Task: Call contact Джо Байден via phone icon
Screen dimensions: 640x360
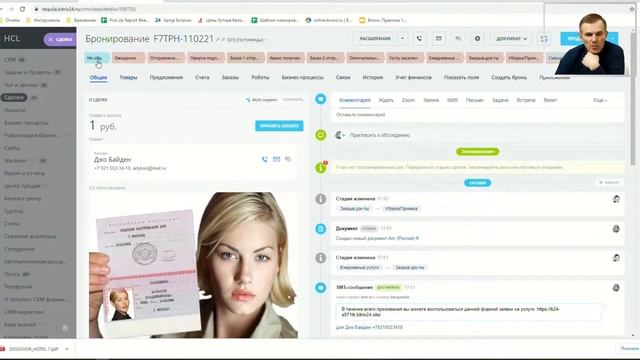Action: point(265,159)
